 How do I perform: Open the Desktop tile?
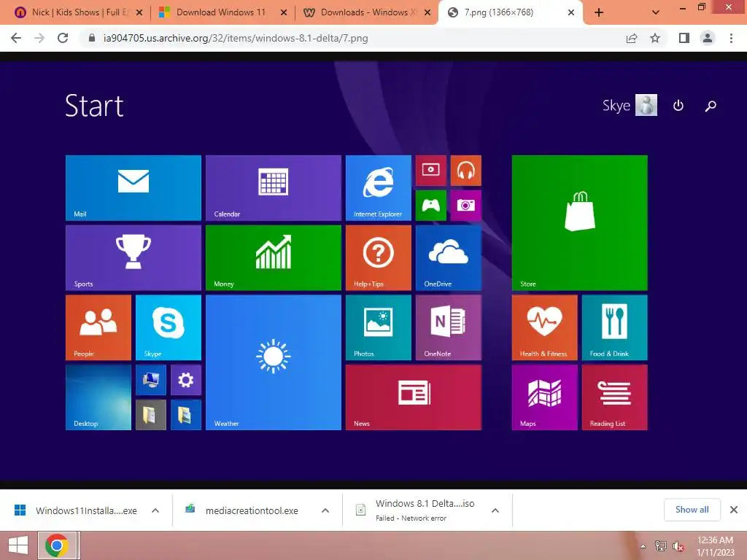[x=98, y=397]
